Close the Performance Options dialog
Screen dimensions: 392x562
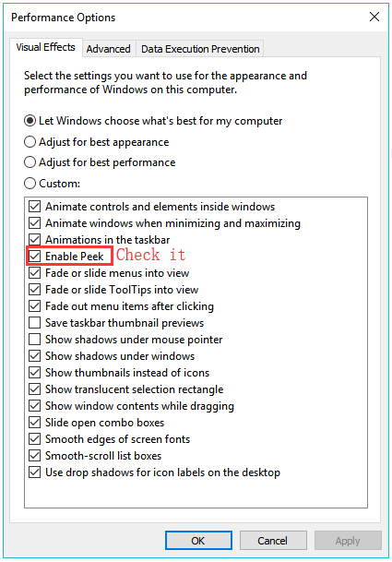[x=374, y=17]
